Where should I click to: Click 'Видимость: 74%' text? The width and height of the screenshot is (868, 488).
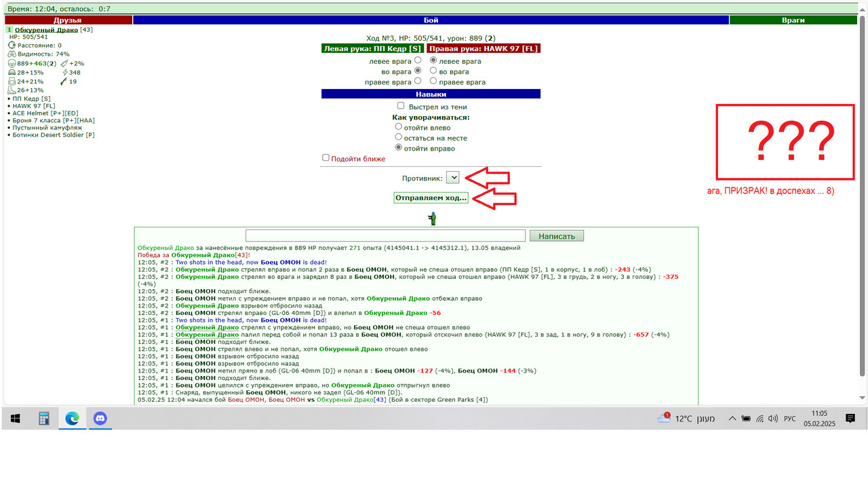pyautogui.click(x=43, y=54)
